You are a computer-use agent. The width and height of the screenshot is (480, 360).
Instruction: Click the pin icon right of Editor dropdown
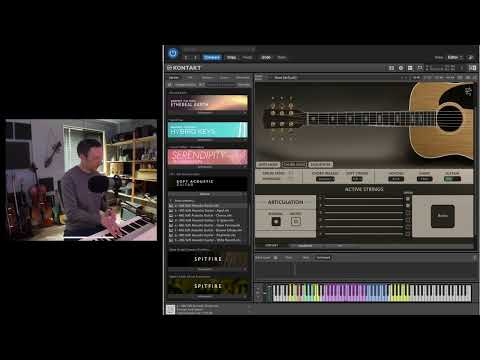[470, 57]
